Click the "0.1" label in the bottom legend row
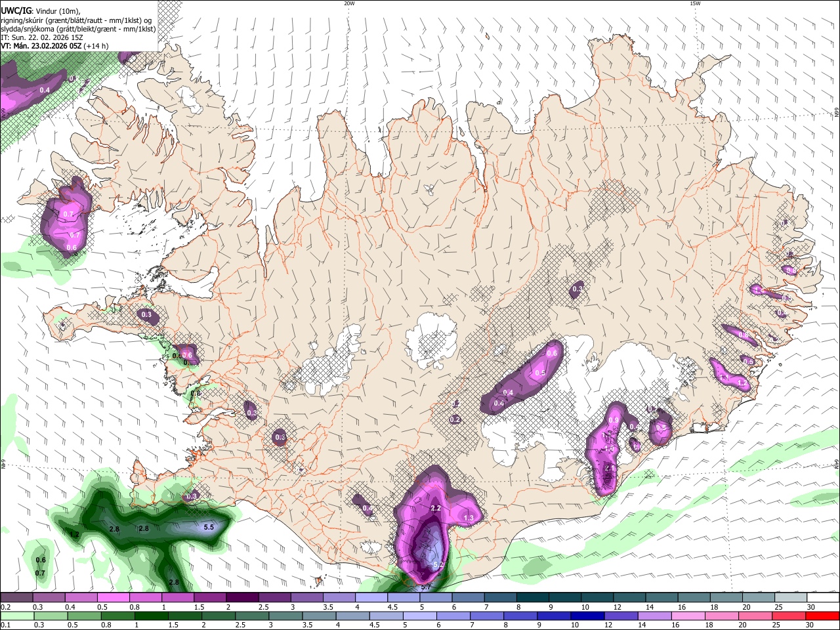 pyautogui.click(x=5, y=625)
